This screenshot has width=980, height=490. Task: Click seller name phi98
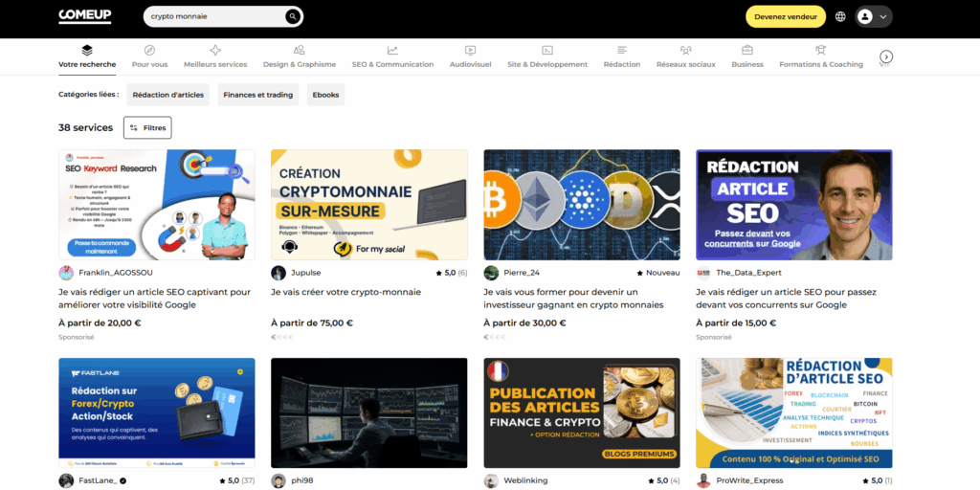303,481
